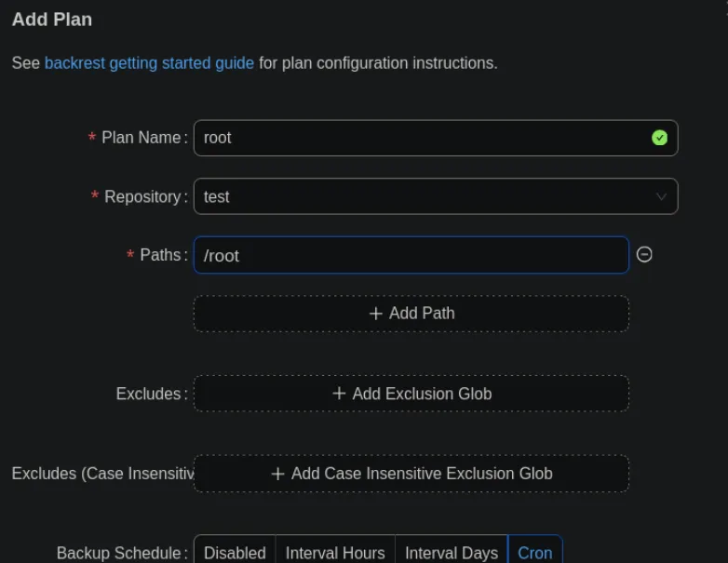Focus the Plan Name input field
Screen dimensions: 728x563
[436, 138]
